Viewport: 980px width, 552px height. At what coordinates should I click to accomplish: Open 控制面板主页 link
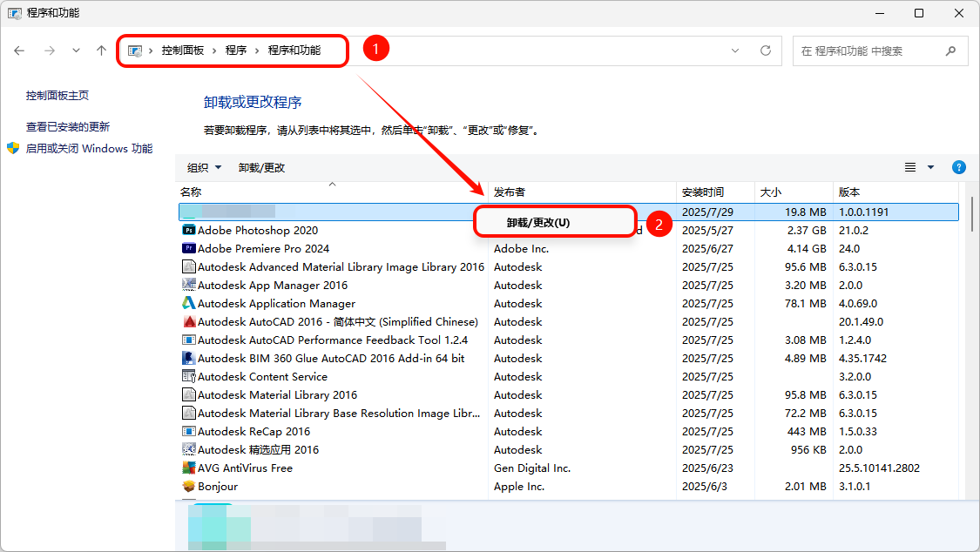point(57,96)
